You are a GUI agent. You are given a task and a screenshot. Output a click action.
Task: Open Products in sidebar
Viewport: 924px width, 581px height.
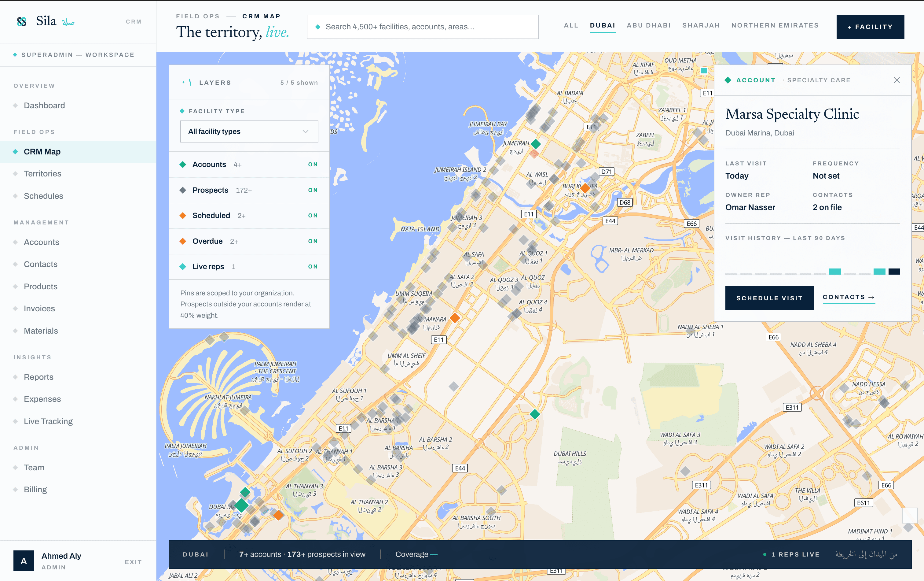pos(78,287)
